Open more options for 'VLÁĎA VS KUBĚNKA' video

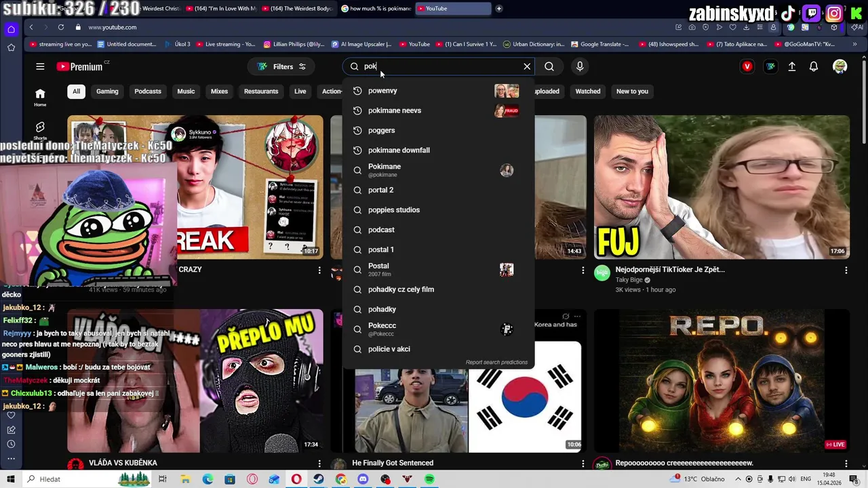click(x=319, y=464)
